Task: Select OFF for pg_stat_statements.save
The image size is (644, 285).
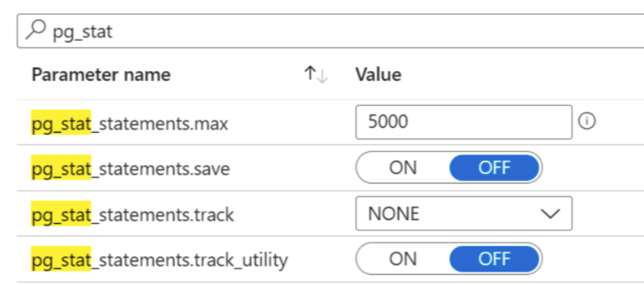Action: [x=494, y=168]
